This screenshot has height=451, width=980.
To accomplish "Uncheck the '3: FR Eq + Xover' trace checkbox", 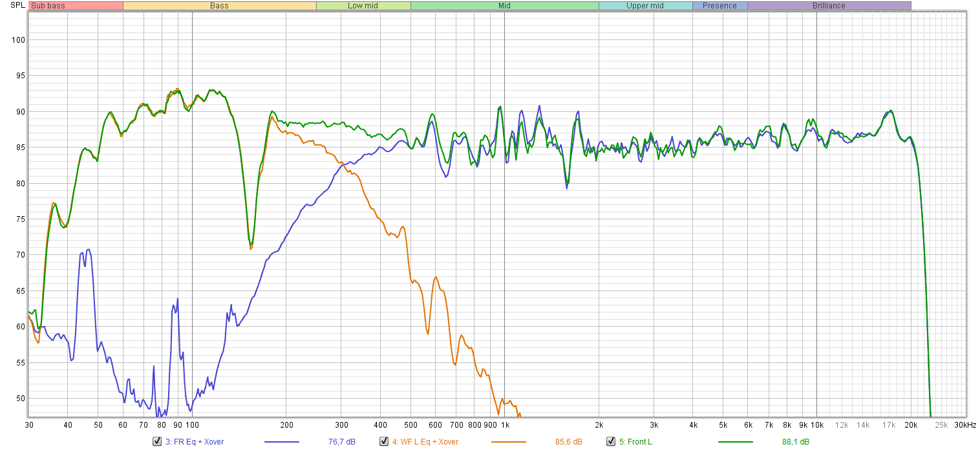I will (156, 442).
